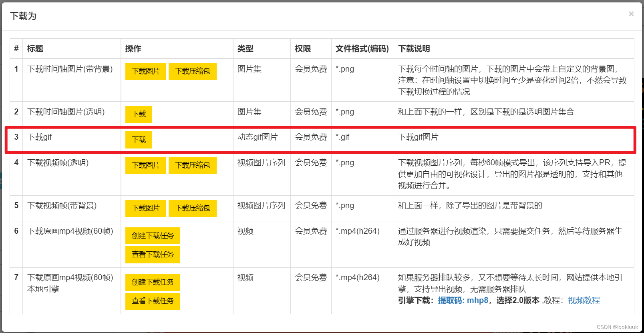Image resolution: width=644 pixels, height=333 pixels.
Task: Click 下载 button in the 下载gif row
Action: (x=139, y=140)
